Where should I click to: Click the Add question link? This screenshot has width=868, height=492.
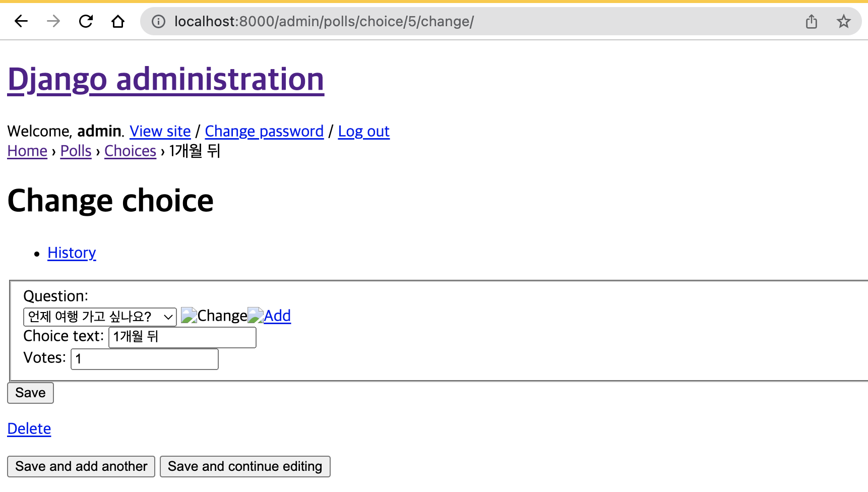277,316
